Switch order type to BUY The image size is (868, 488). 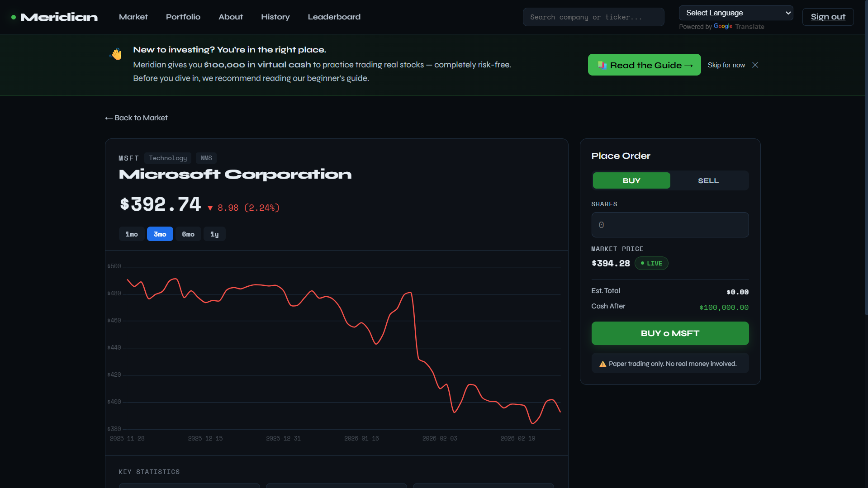[x=631, y=180]
